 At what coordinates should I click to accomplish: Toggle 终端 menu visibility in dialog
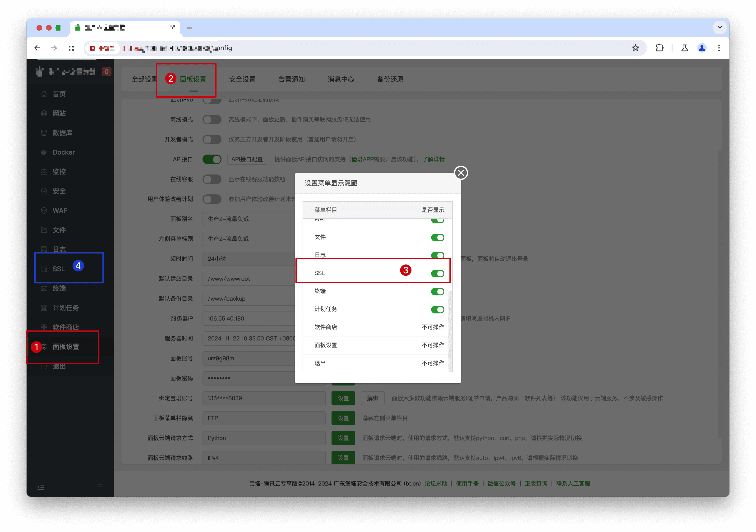click(x=438, y=292)
